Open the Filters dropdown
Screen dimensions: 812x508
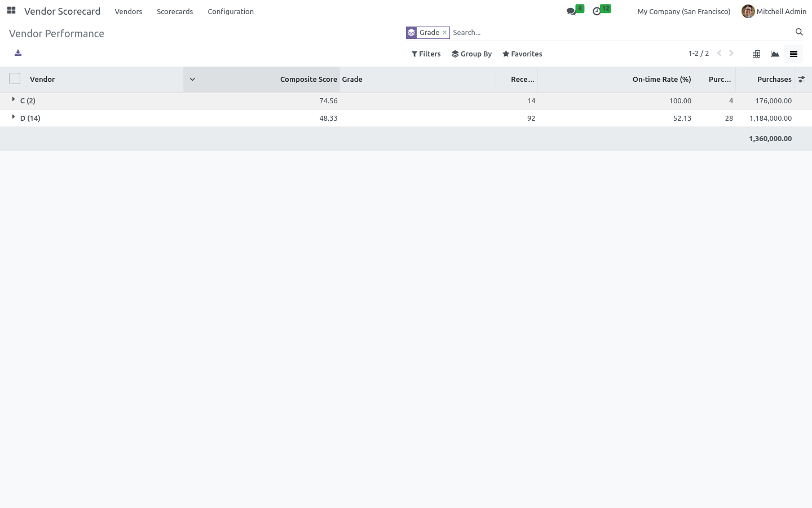tap(426, 54)
